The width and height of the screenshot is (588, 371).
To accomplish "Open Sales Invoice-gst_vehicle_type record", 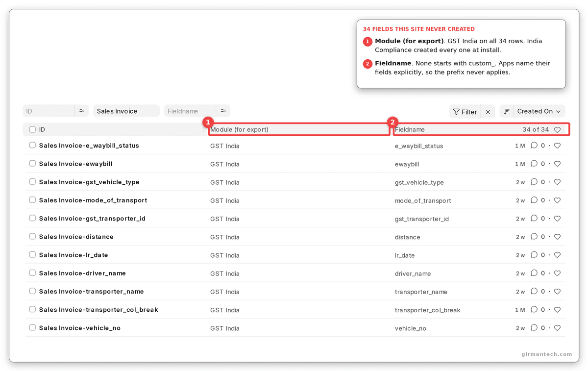I will (x=89, y=182).
